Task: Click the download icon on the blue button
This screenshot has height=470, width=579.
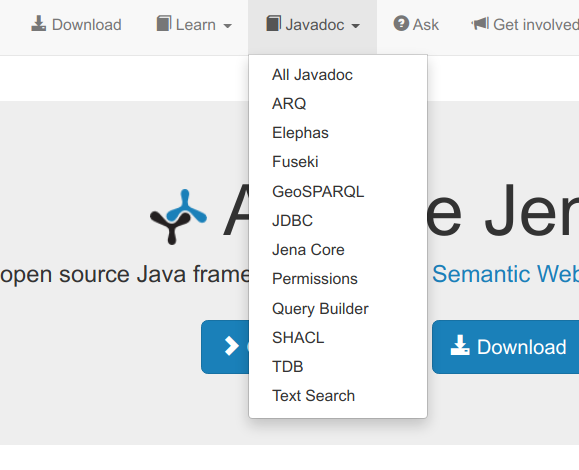Action: pyautogui.click(x=460, y=345)
